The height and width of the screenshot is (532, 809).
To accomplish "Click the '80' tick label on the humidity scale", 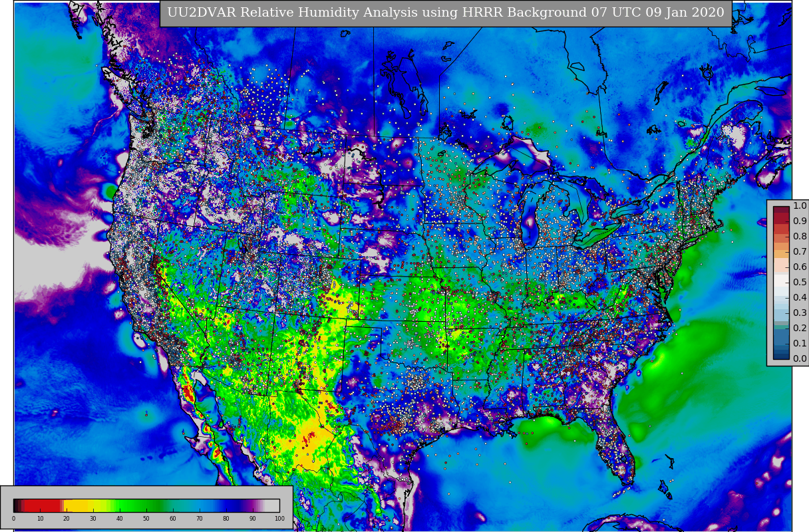I will (x=226, y=519).
